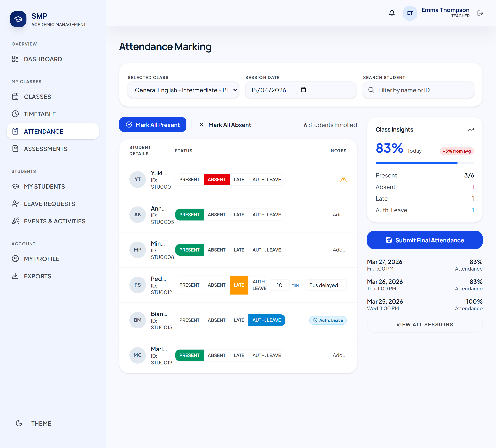Go to Classes in the sidebar
The width and height of the screenshot is (496, 448).
(53, 97)
